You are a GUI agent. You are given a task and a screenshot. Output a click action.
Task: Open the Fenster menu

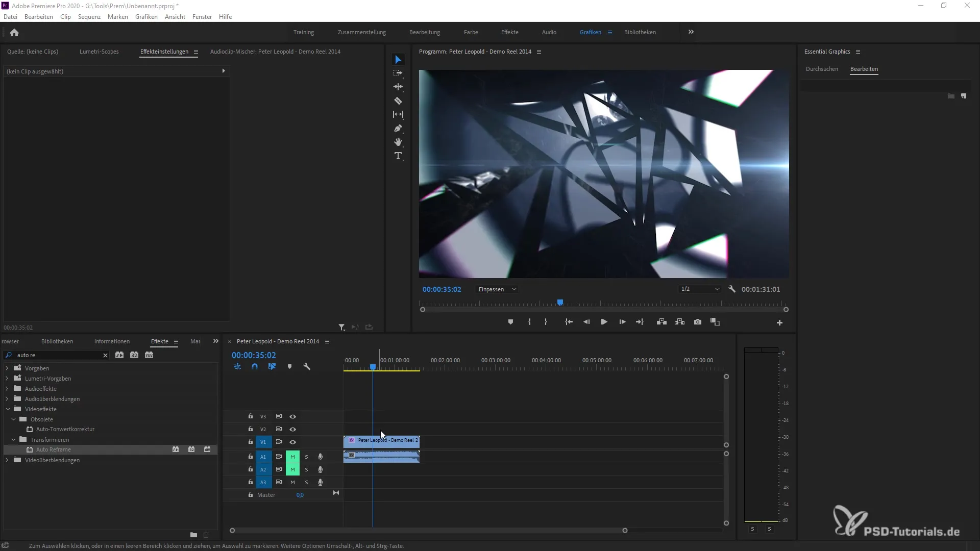(202, 17)
